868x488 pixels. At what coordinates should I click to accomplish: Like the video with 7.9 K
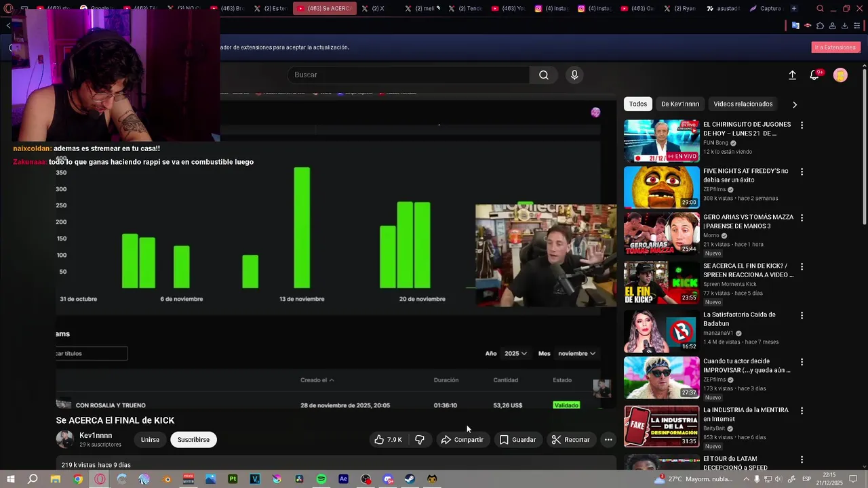[x=388, y=440]
